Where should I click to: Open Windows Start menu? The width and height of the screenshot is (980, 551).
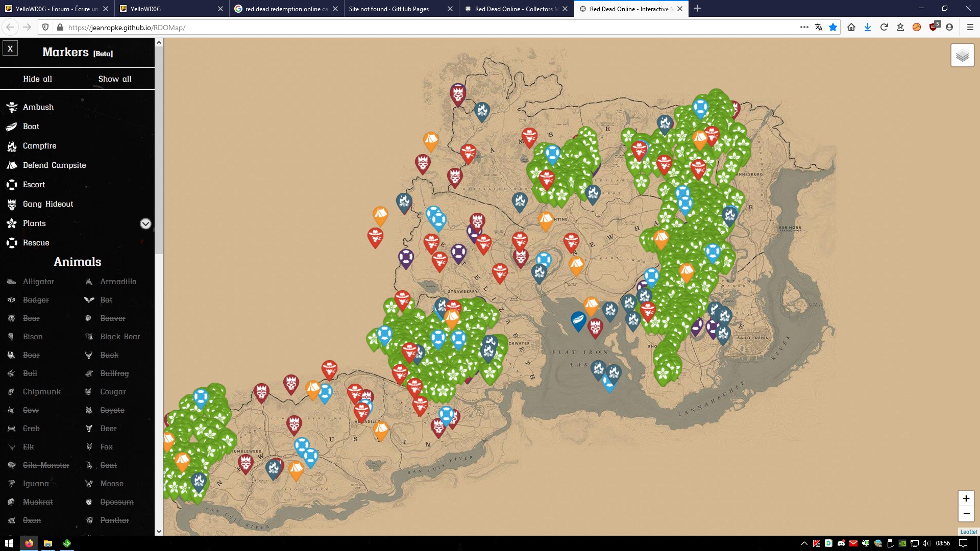pos(9,543)
